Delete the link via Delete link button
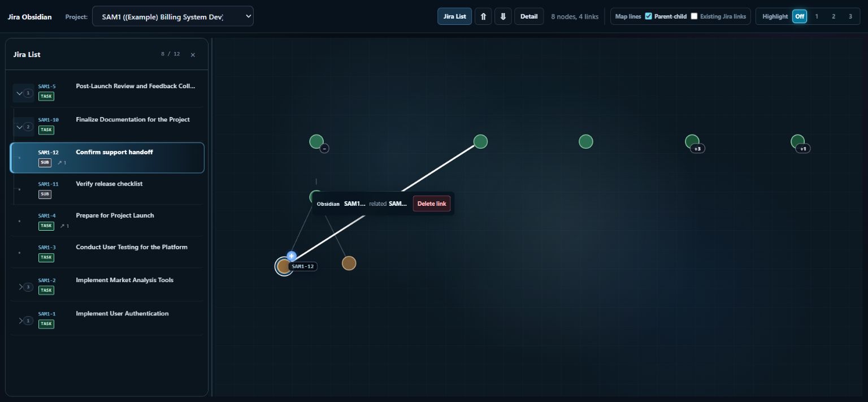Image resolution: width=868 pixels, height=402 pixels. pos(432,204)
